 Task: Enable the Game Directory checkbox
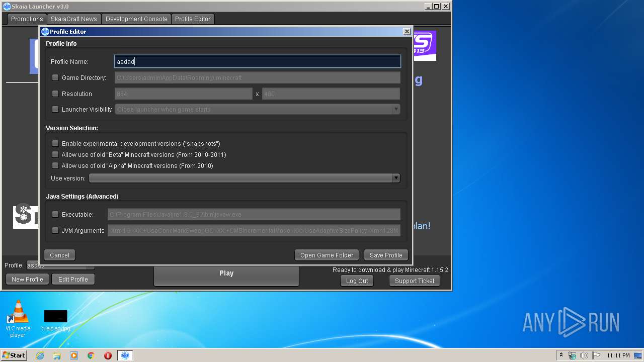55,77
